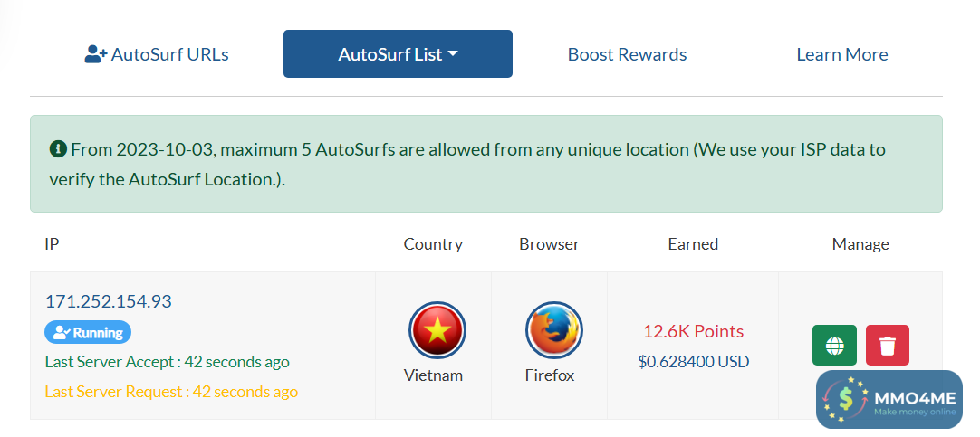Screen dimensions: 980x437
Task: Click the Vietnam flag icon
Action: coord(437,331)
